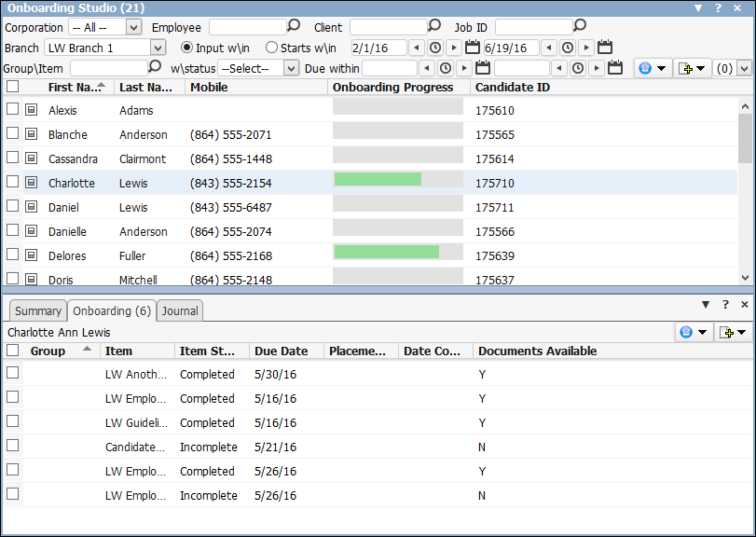Click the Group\Item search magnifier icon
The image size is (756, 537).
(x=155, y=66)
